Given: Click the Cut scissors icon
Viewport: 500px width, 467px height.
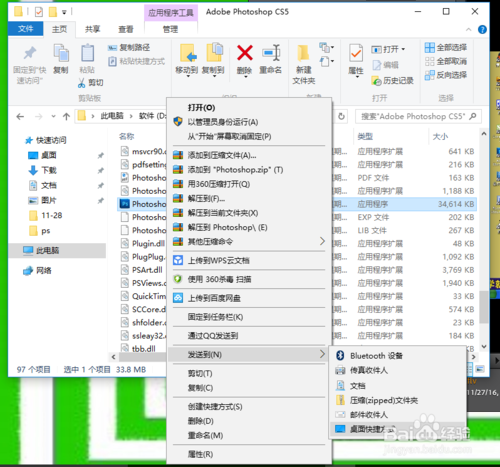Looking at the screenshot, I should tap(81, 83).
